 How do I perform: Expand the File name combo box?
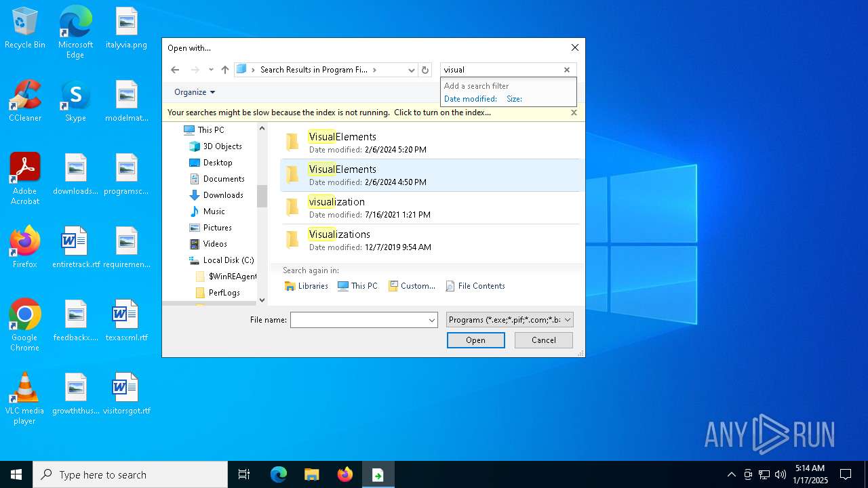point(432,320)
